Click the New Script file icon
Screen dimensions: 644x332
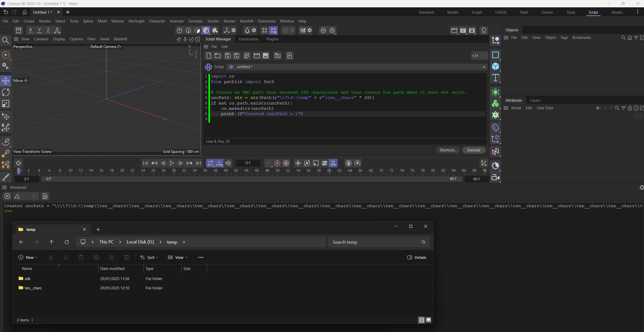(209, 56)
